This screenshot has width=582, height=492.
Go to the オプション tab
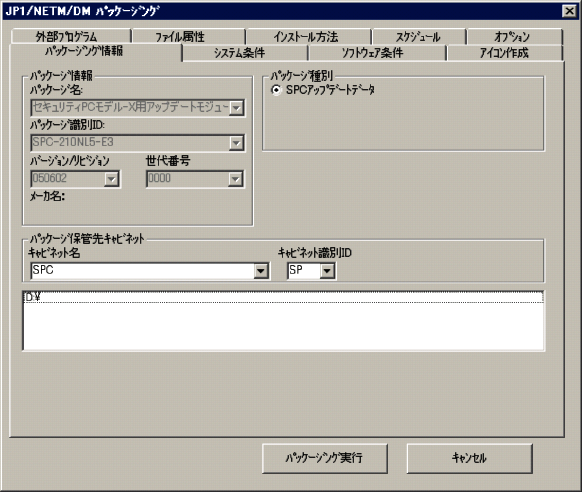(x=515, y=36)
